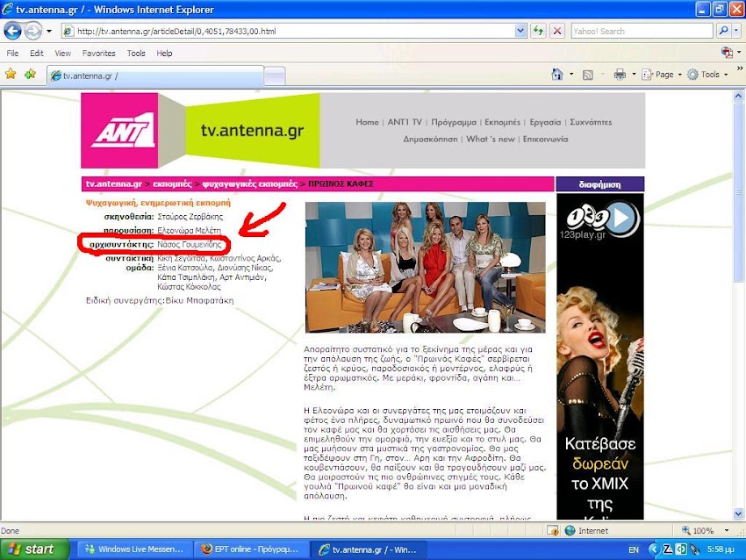The image size is (746, 560).
Task: Click the What's new navigation link
Action: pos(491,140)
